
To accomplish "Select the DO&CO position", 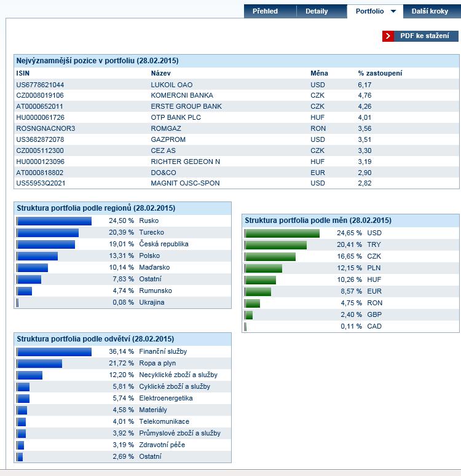I will pos(163,173).
